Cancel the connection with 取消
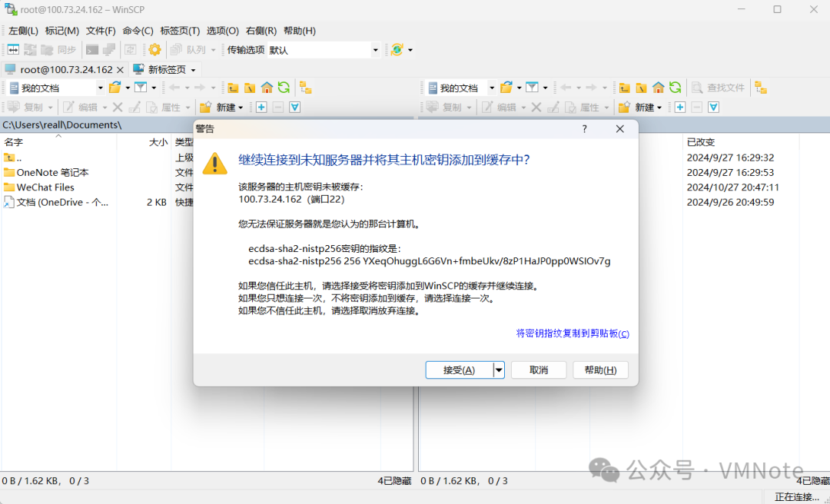 (538, 370)
